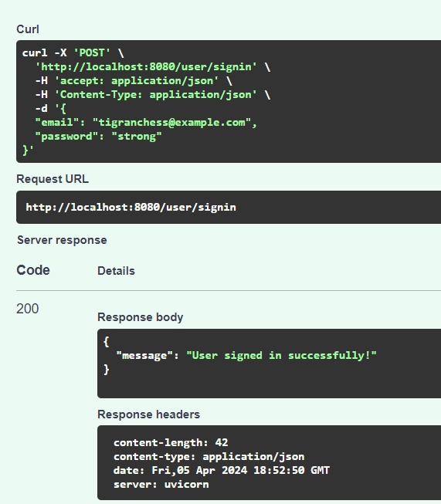Viewport: 441px width, 504px height.
Task: Click the content-length: 42 header line
Action: [171, 442]
